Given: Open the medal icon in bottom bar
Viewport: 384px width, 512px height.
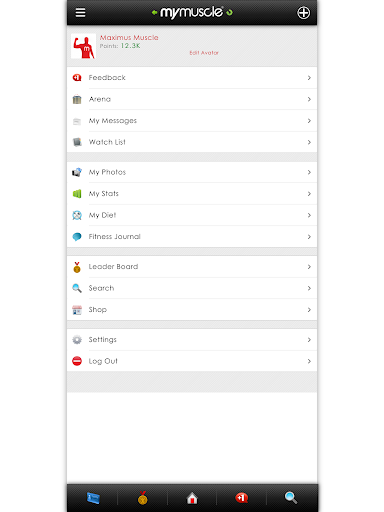Looking at the screenshot, I should click(x=143, y=498).
